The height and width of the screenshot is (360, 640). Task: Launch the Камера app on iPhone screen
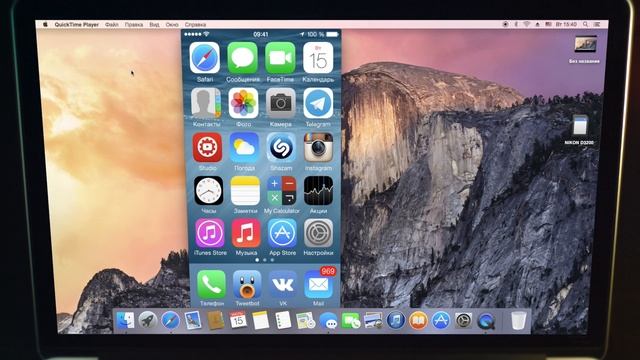(x=280, y=102)
